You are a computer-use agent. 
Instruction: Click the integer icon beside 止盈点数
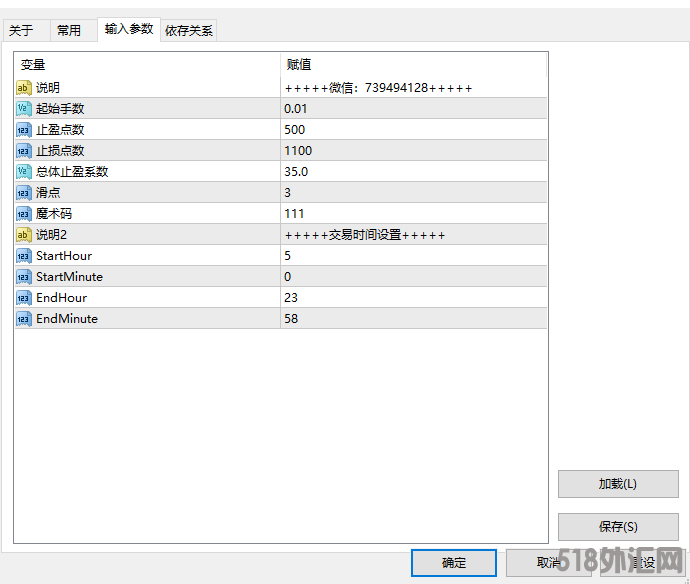pyautogui.click(x=24, y=130)
